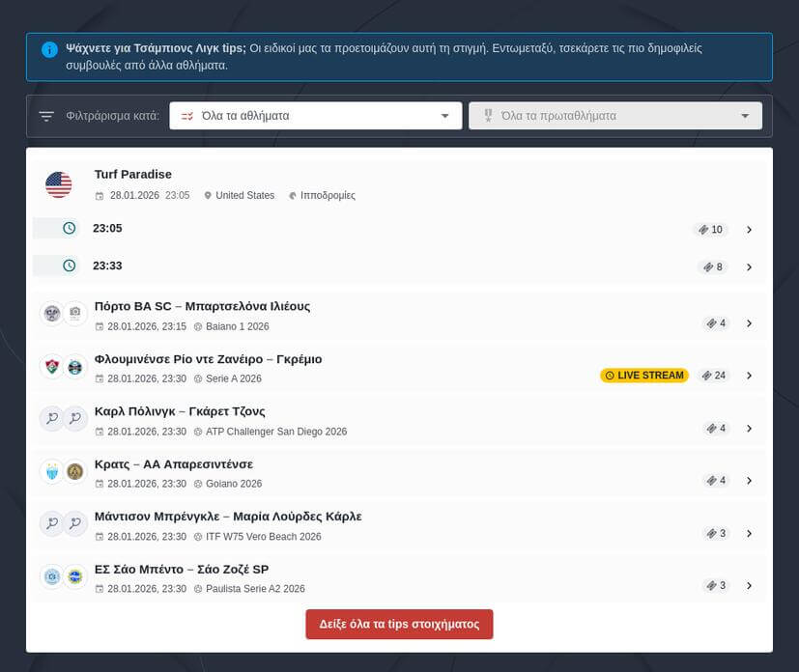The height and width of the screenshot is (672, 799).
Task: Expand the 23:33 race row chevron
Action: click(749, 267)
